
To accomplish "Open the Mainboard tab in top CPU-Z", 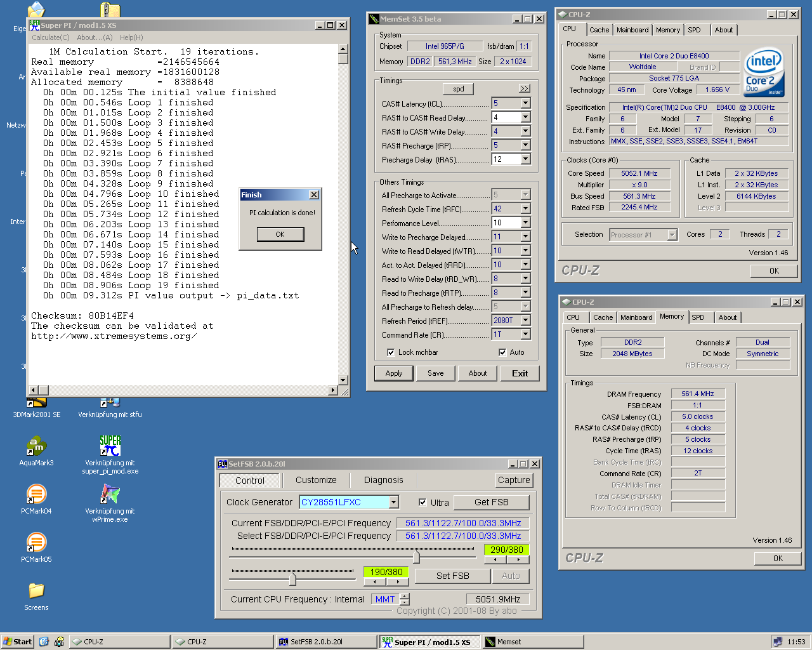I will pyautogui.click(x=632, y=30).
